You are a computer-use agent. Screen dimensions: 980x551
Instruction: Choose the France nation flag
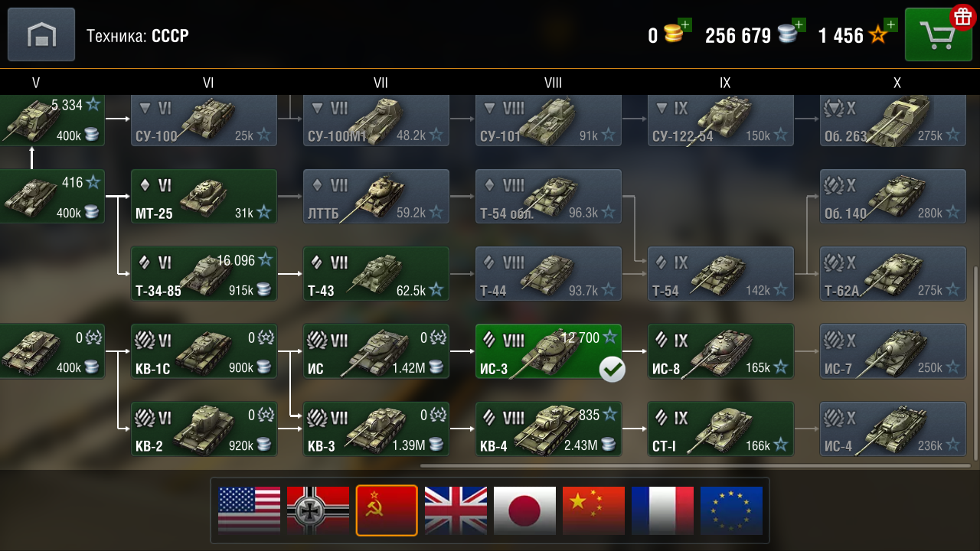tap(662, 510)
